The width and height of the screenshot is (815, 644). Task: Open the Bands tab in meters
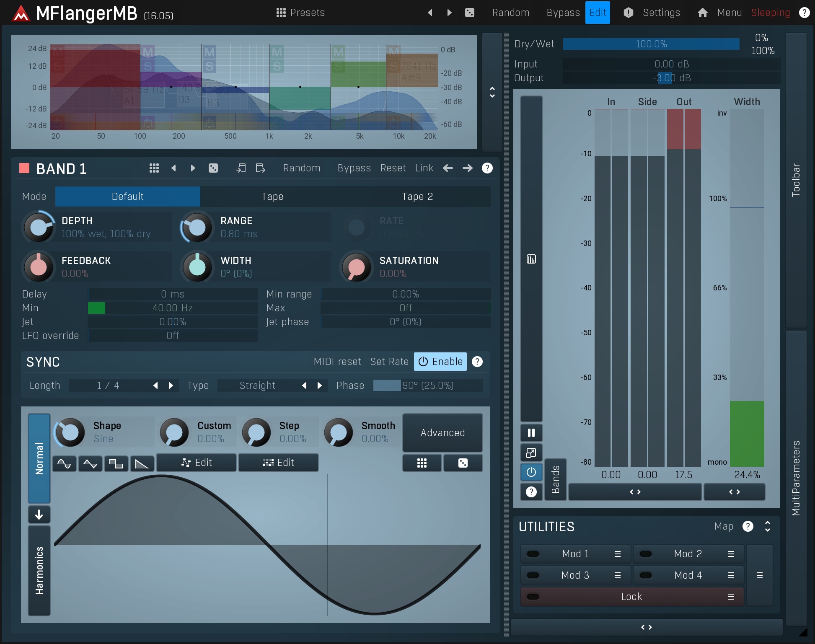pos(556,479)
